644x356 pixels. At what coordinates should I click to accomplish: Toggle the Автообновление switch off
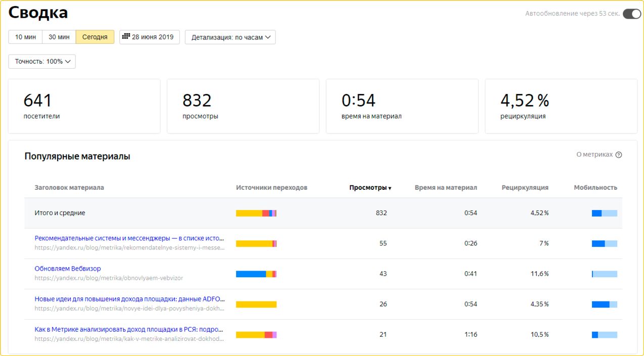(x=631, y=14)
